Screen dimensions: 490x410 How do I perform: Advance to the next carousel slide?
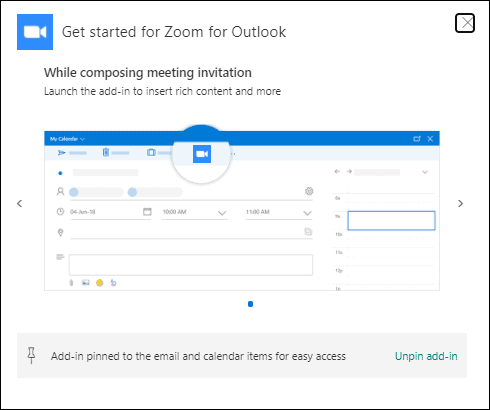coord(460,203)
